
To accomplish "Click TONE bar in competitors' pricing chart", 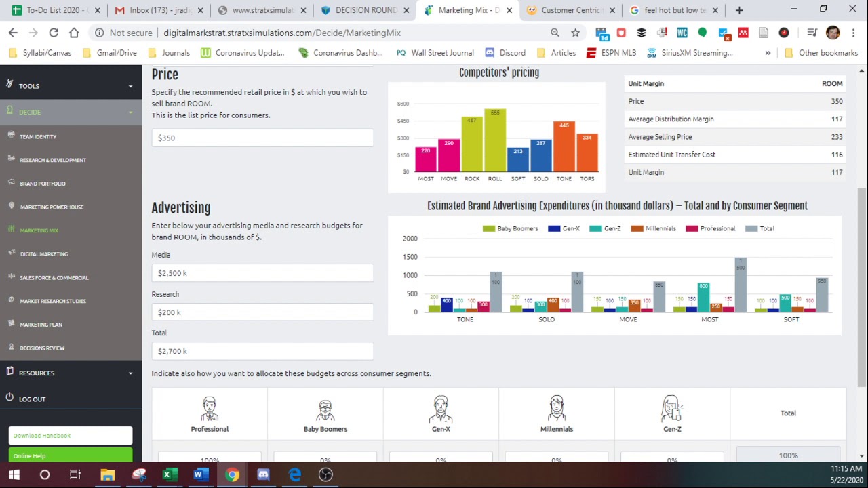I will click(564, 146).
